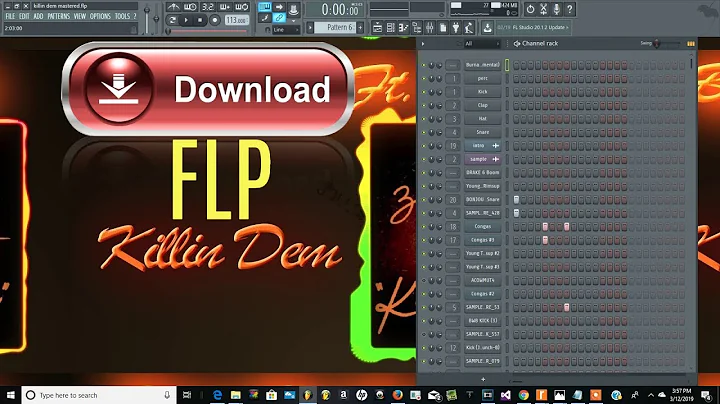Open the Pattern 6 selector
Viewport: 720px width, 404px height.
point(334,28)
